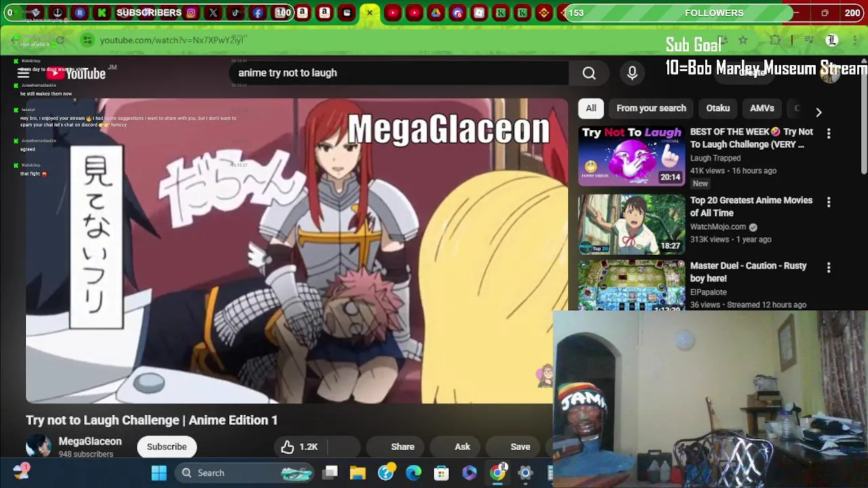Open File Explorer from the taskbar
Viewport: 868px width, 488px height.
click(357, 473)
